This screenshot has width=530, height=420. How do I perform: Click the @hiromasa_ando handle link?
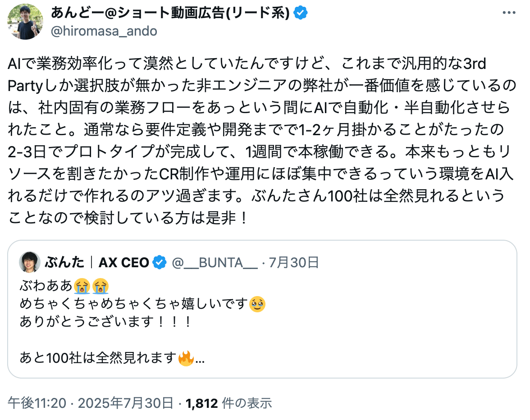pyautogui.click(x=104, y=31)
